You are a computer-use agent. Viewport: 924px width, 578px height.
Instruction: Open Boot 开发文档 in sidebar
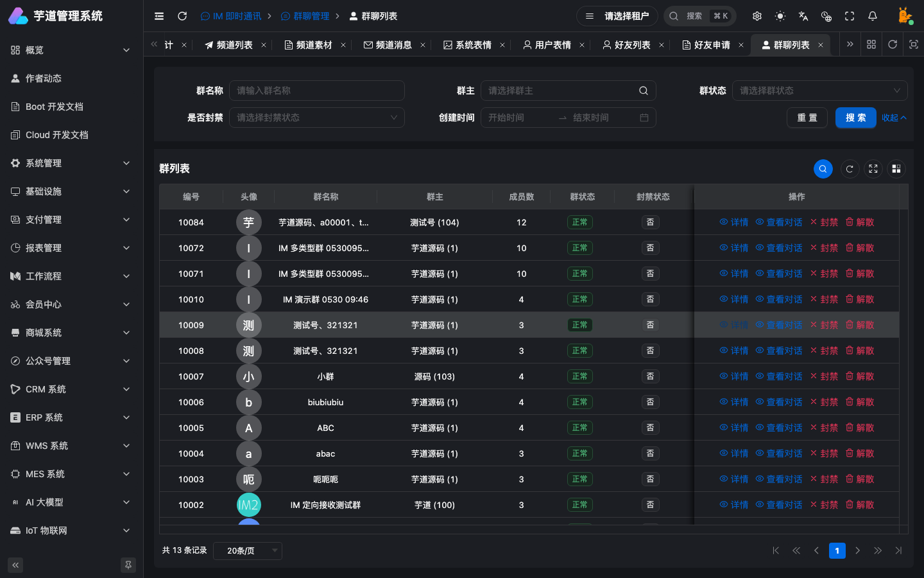71,107
